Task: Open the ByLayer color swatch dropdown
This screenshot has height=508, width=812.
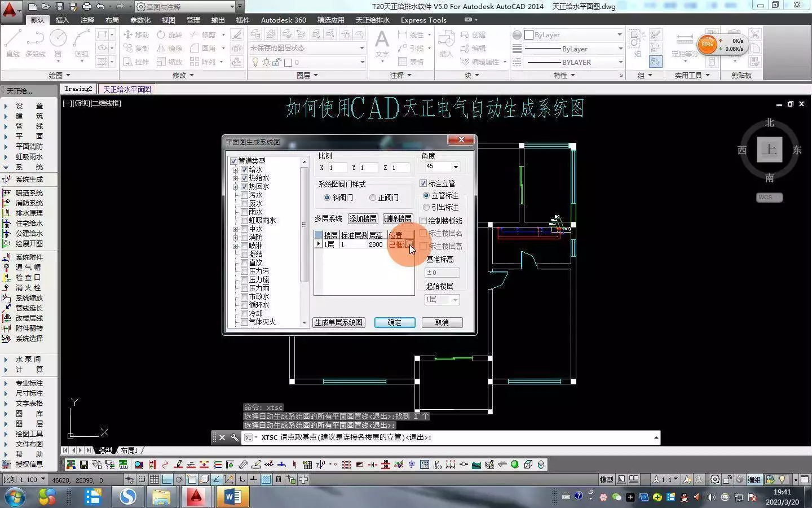Action: [x=620, y=34]
